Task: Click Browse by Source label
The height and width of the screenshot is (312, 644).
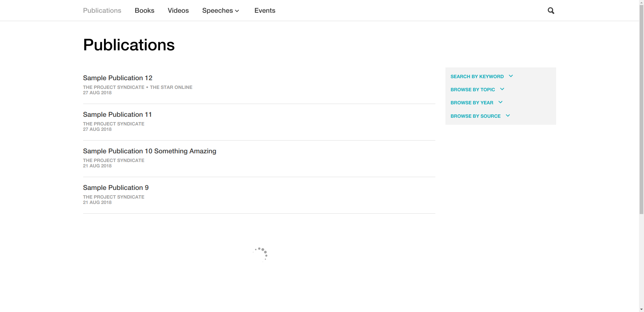Action: pyautogui.click(x=475, y=116)
